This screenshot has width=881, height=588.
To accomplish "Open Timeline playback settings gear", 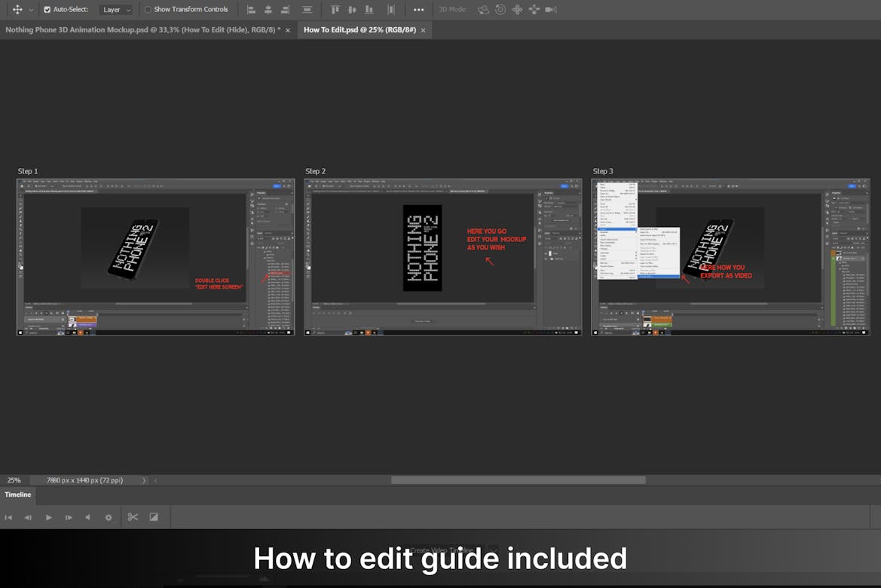I will (x=109, y=517).
